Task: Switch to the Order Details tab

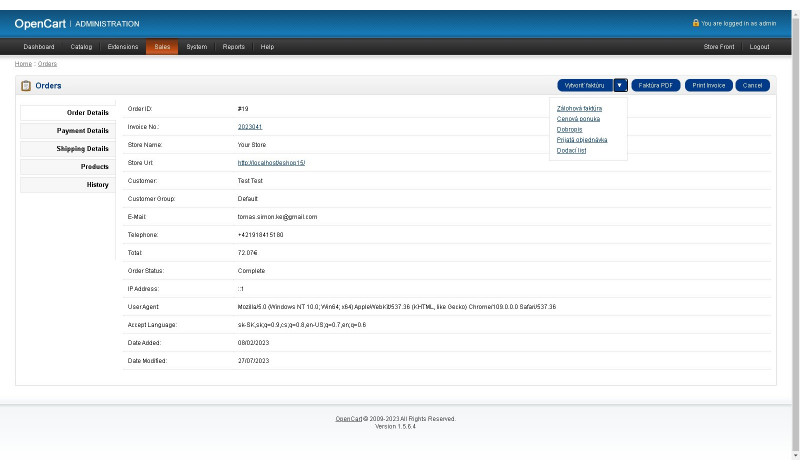Action: [68, 113]
